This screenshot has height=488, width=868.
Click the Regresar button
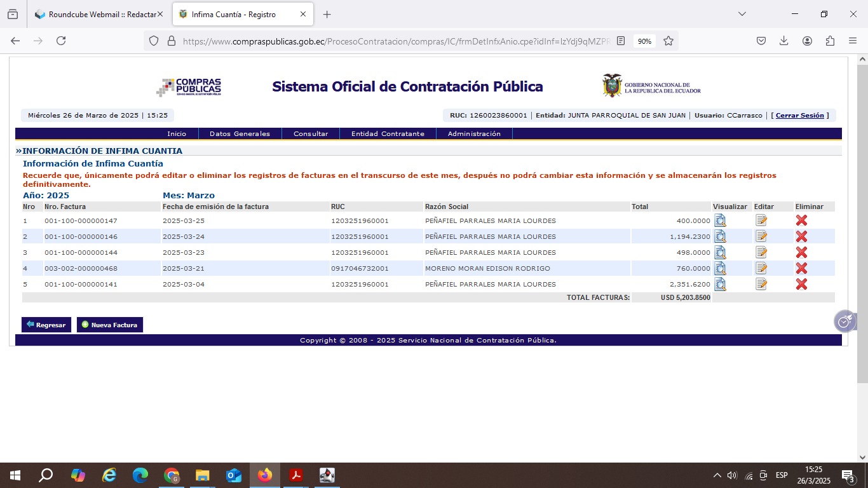[x=46, y=325]
